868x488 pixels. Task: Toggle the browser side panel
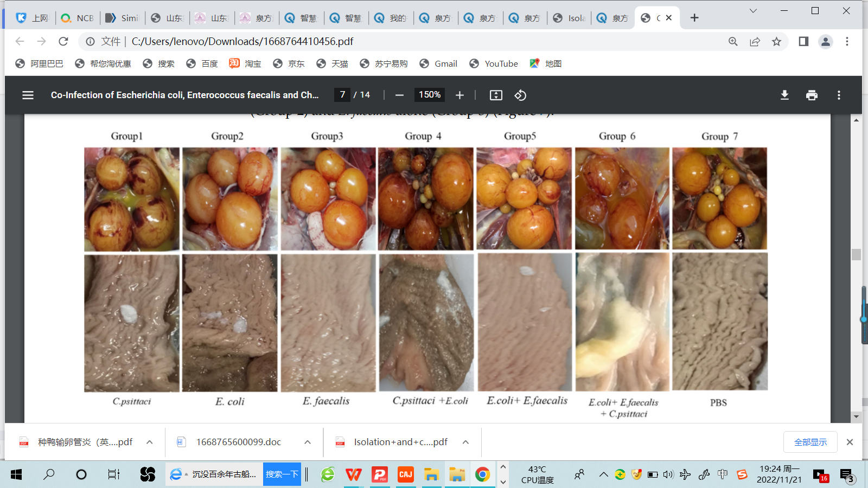tap(803, 41)
